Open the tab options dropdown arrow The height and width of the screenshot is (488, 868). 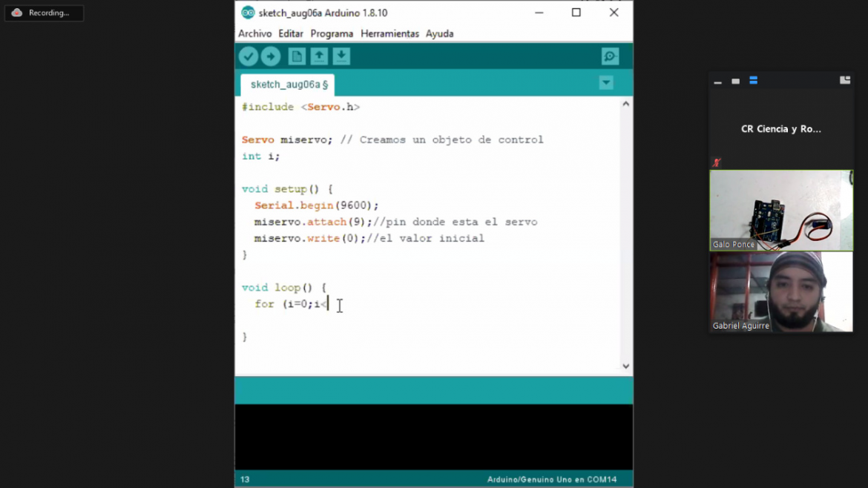[x=606, y=82]
